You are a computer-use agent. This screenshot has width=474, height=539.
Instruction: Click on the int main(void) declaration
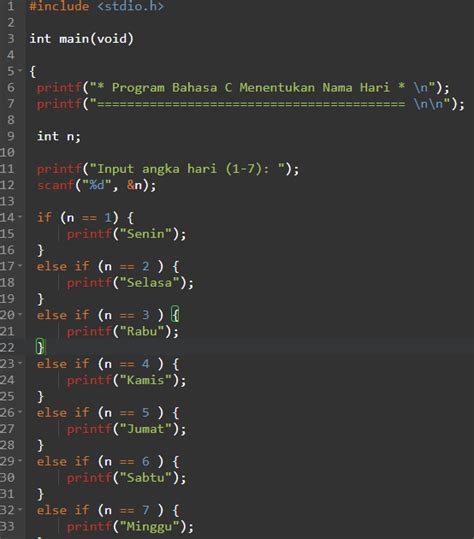click(81, 38)
